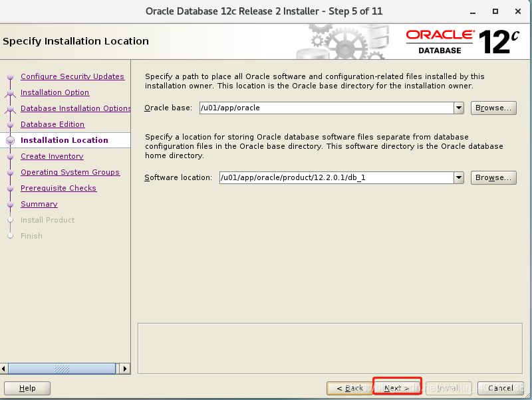Open the Prerequisite Checks step

coord(59,188)
